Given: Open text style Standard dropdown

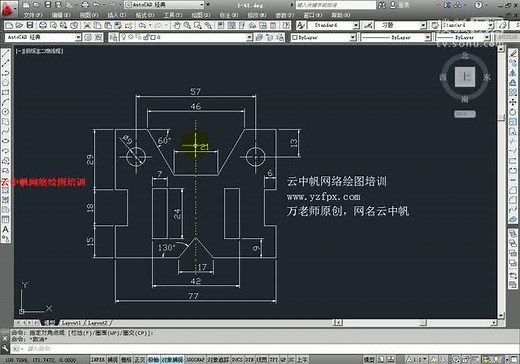Looking at the screenshot, I should click(356, 25).
